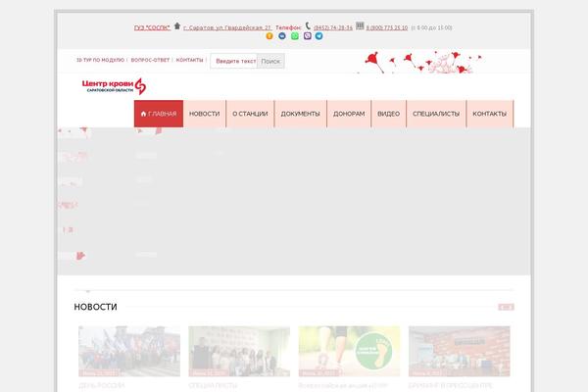Click the 8 (800) phone number link
Viewport: 588px width, 392px height.
[x=387, y=27]
